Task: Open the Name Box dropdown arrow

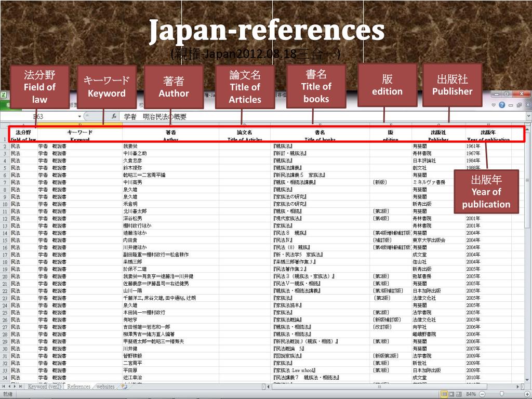Action: point(79,116)
